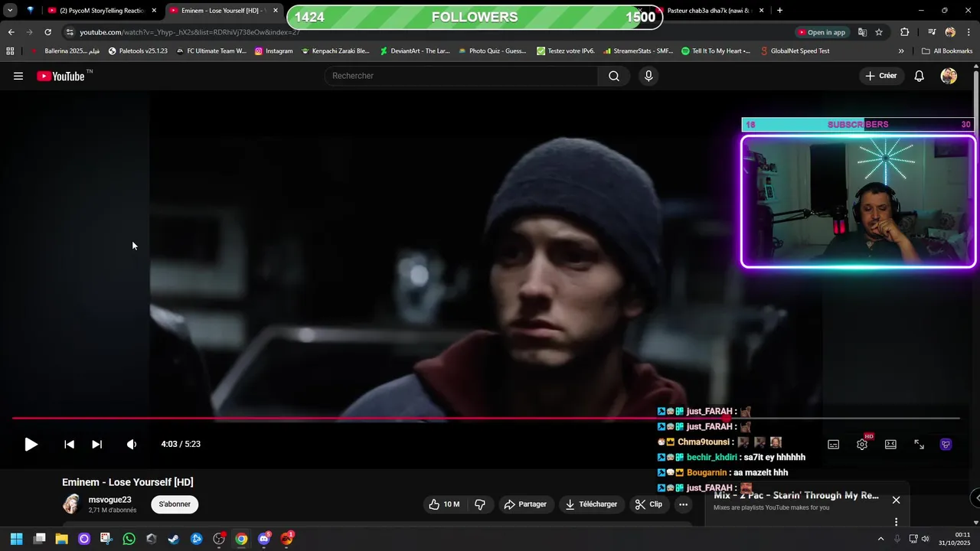Show hidden system tray icons

tap(880, 539)
